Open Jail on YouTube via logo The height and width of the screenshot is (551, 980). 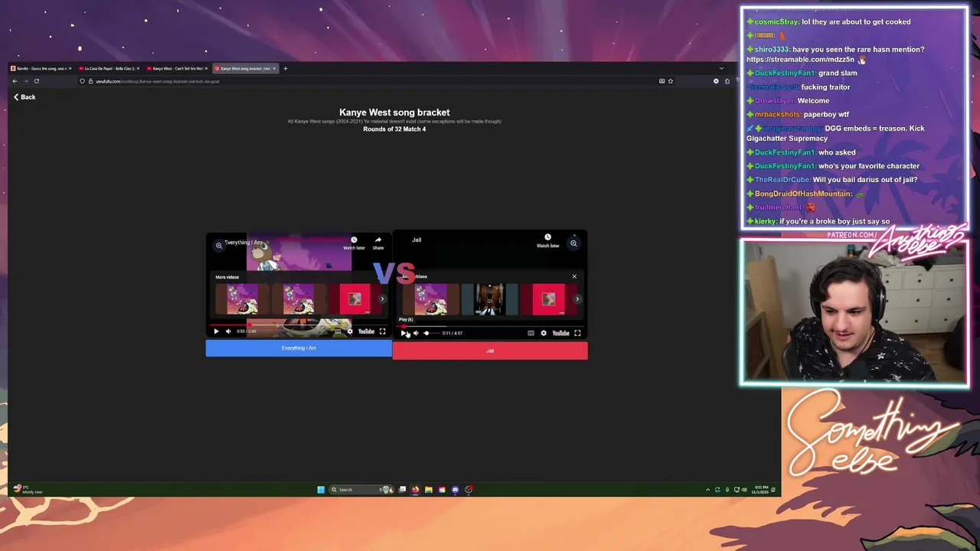(x=560, y=333)
